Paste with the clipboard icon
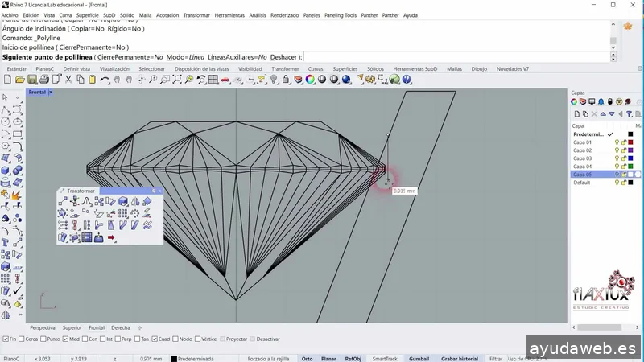The image size is (644, 362). (92, 80)
